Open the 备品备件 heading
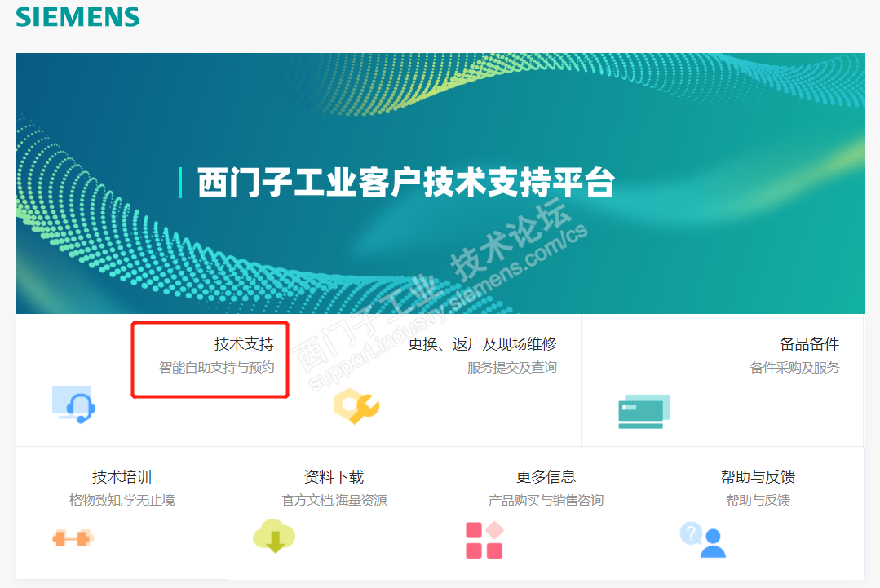The width and height of the screenshot is (880, 588). tap(809, 343)
